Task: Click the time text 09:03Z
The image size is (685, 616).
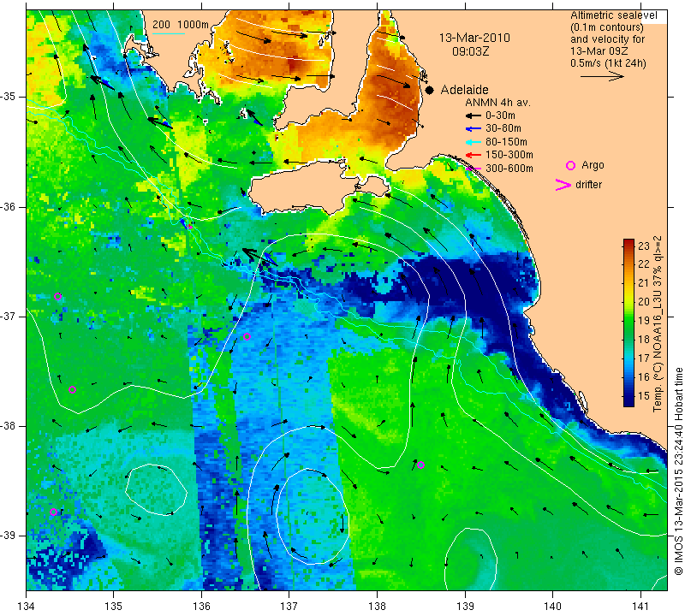Action: [x=470, y=51]
